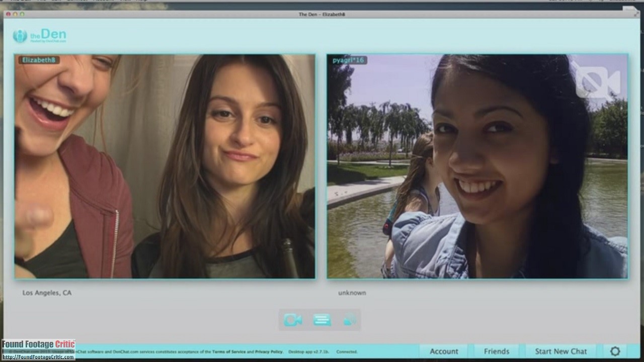This screenshot has height=362, width=644.
Task: Click theDen logo icon
Action: 20,36
